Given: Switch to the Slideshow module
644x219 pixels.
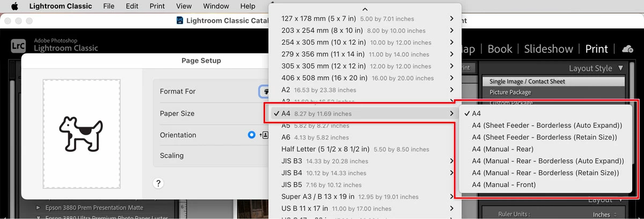Looking at the screenshot, I should 548,49.
